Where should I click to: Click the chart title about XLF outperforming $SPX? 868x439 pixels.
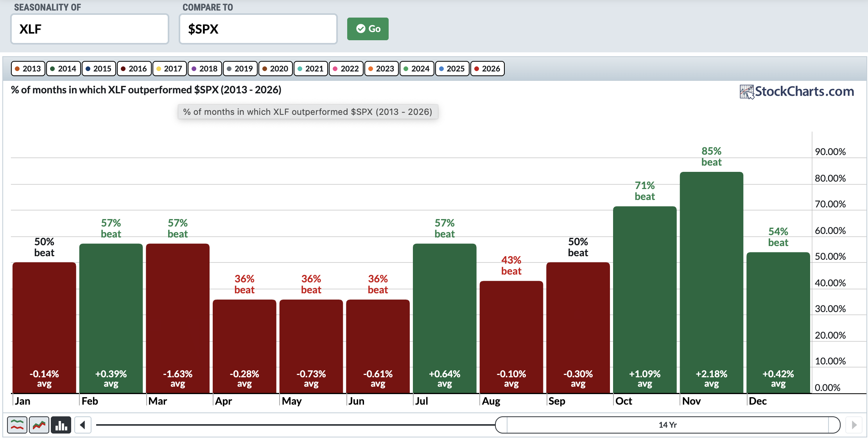coord(146,90)
